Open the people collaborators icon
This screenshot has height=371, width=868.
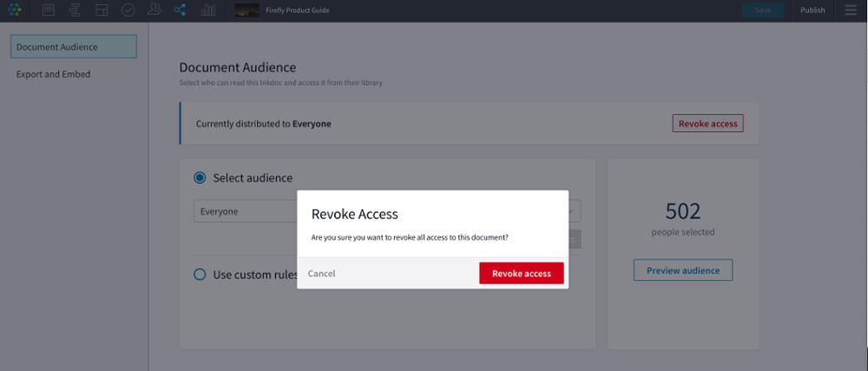[x=155, y=10]
